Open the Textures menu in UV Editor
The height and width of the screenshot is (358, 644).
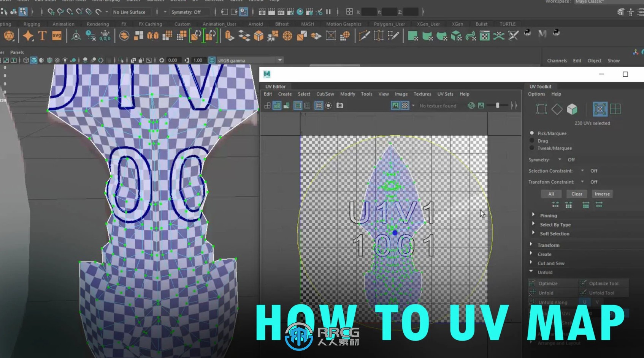(x=422, y=94)
